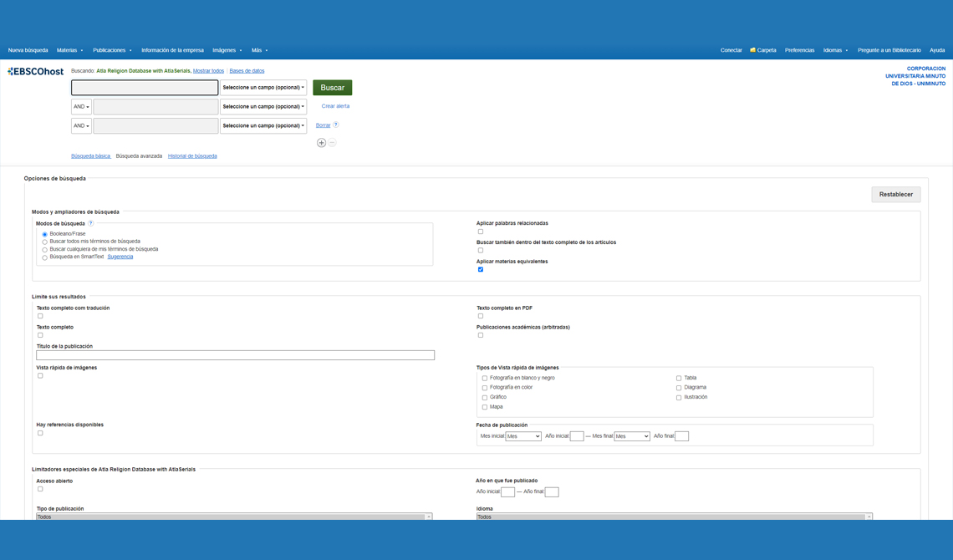This screenshot has height=560, width=953.
Task: Click the EBSCOhost logo
Action: (x=35, y=71)
